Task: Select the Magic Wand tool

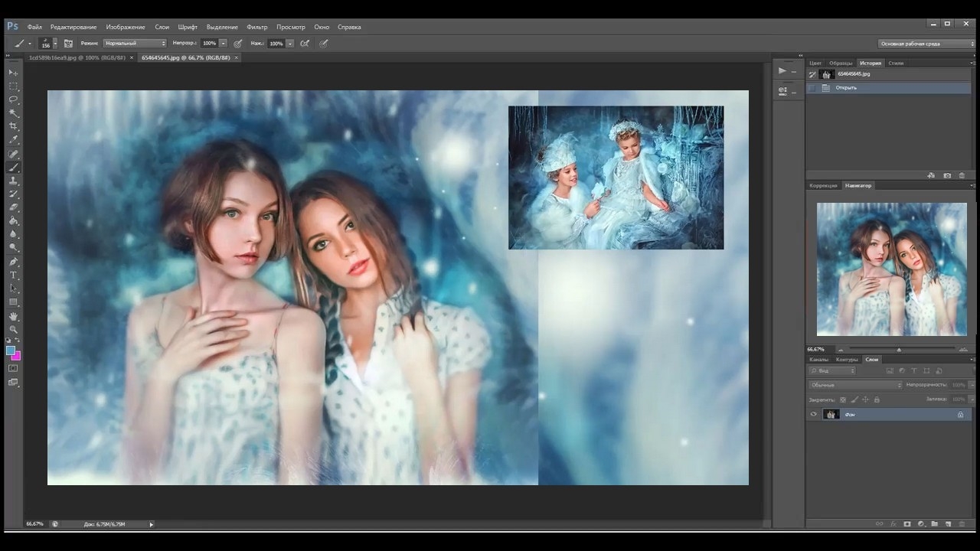Action: coord(14,112)
